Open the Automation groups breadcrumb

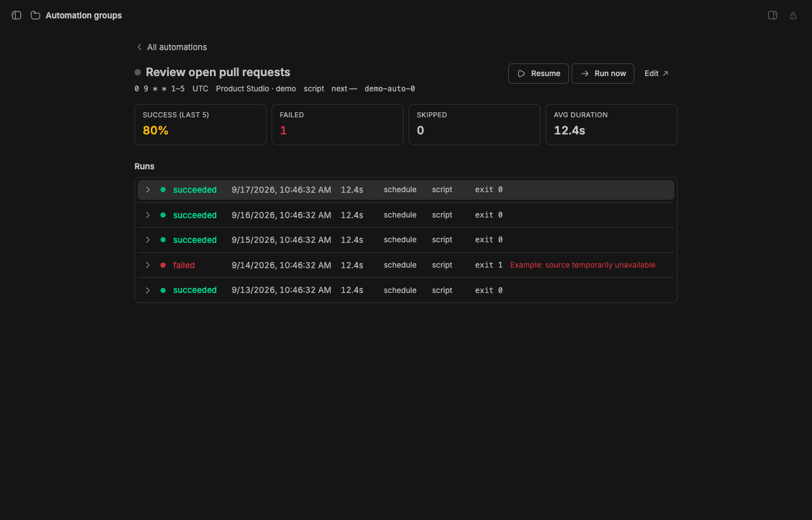click(84, 15)
